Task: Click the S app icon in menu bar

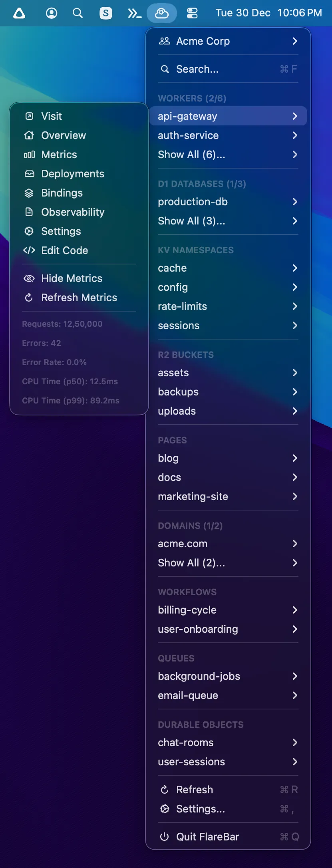Action: click(x=106, y=13)
